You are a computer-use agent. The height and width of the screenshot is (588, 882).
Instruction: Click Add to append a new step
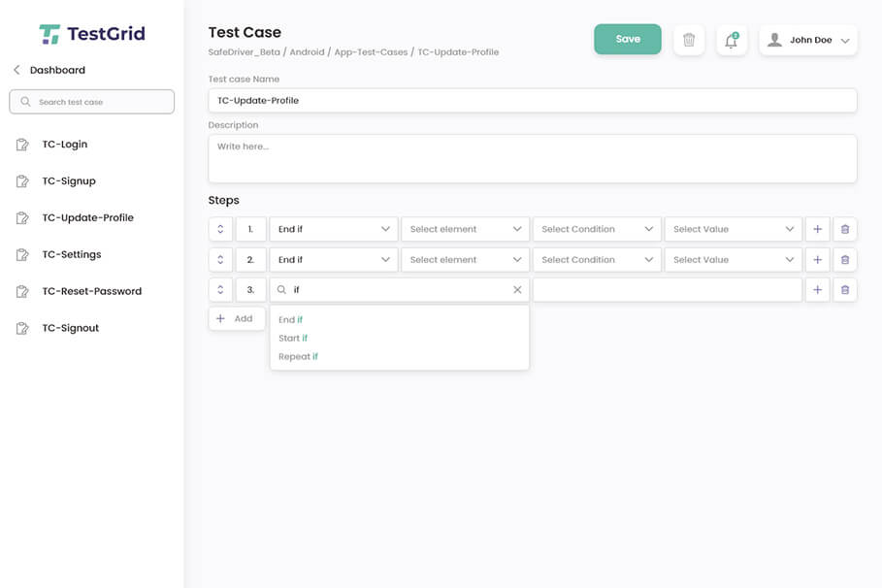click(x=236, y=317)
